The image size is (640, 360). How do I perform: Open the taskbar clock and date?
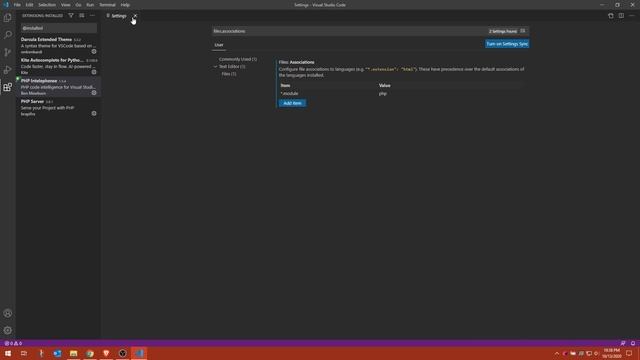611,353
